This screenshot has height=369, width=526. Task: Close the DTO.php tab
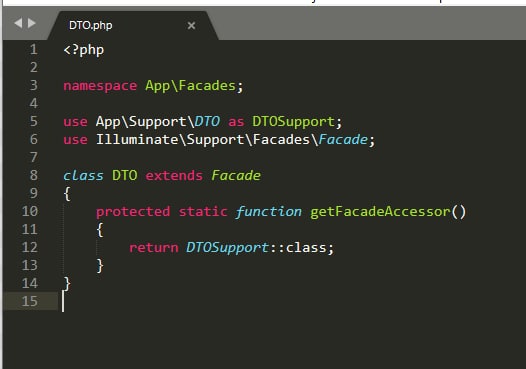191,25
